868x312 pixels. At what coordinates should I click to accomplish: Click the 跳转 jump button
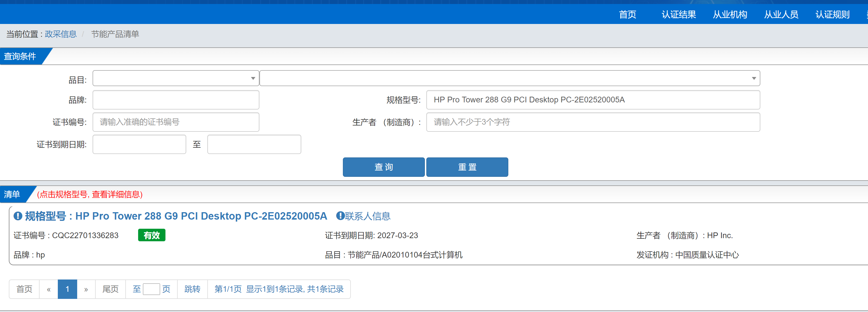pos(193,289)
